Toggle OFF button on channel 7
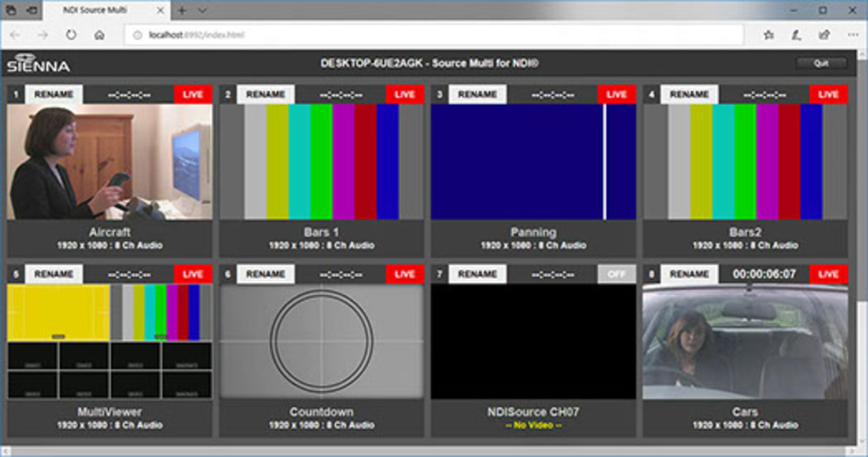 616,274
